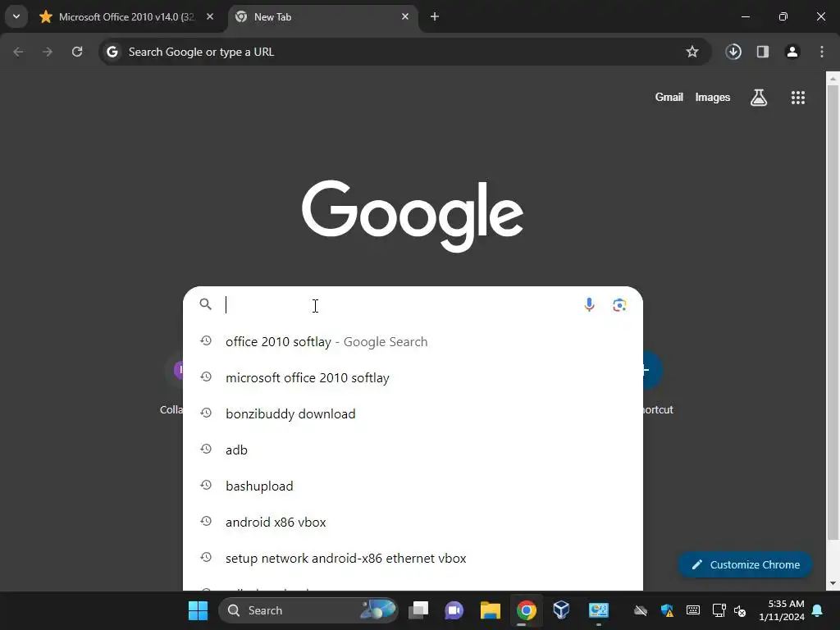Select suggestion 'android x86 vbox'
The width and height of the screenshot is (840, 630).
(413, 523)
